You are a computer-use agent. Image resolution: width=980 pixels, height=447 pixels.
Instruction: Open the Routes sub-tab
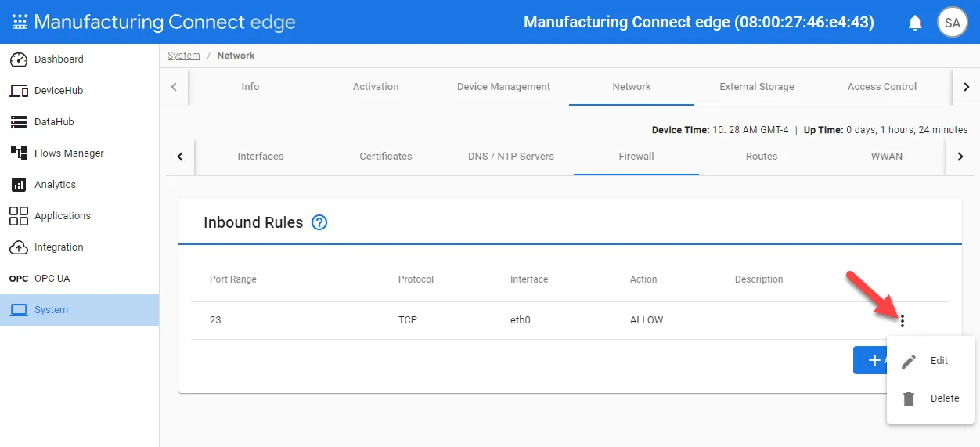point(762,157)
